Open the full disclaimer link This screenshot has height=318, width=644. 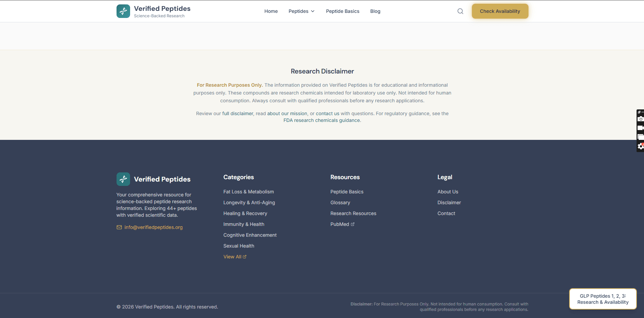point(237,113)
